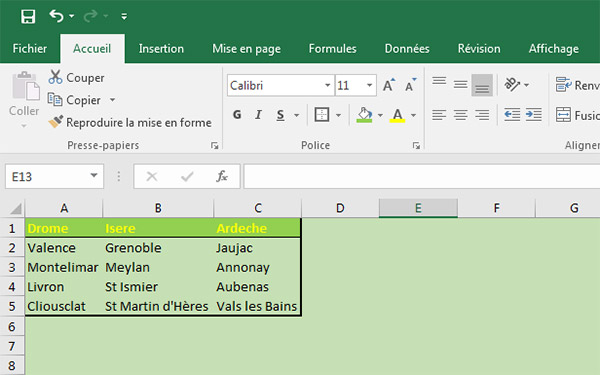Screen dimensions: 600x375
Task: Open the Révision tab
Action: (x=479, y=49)
